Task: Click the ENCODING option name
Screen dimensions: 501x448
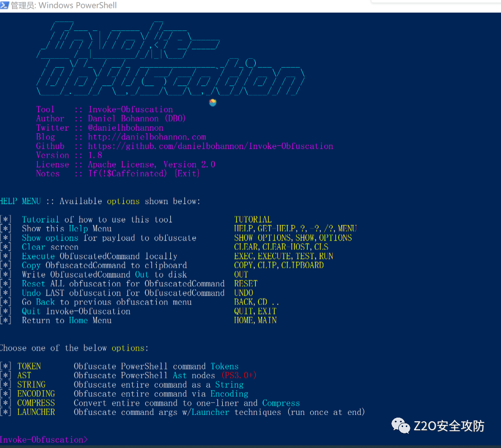Action: tap(36, 394)
